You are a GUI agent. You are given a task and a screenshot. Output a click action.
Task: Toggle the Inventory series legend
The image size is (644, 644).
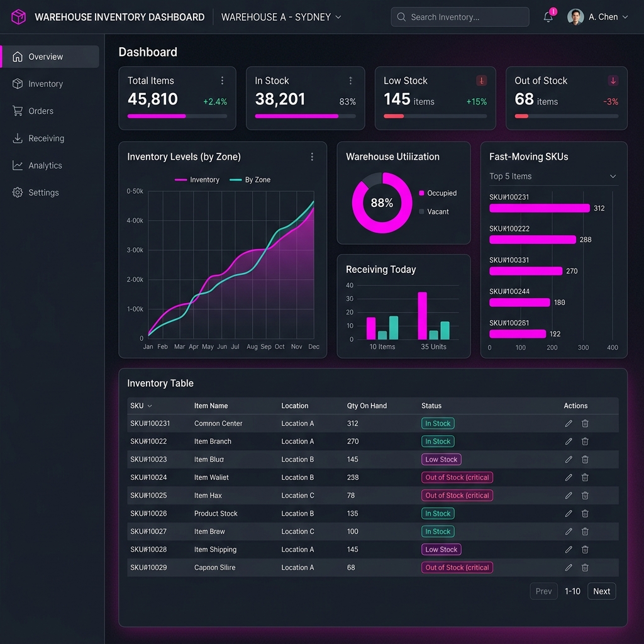point(197,180)
